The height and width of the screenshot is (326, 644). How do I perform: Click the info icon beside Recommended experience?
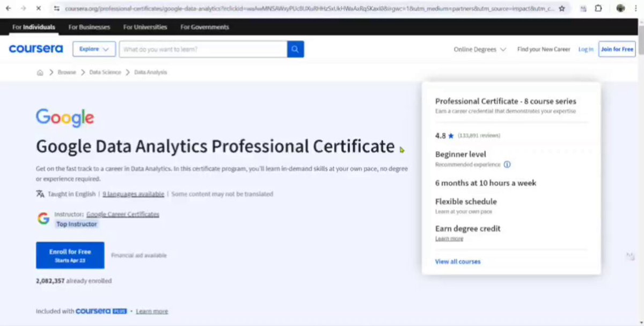pyautogui.click(x=507, y=164)
